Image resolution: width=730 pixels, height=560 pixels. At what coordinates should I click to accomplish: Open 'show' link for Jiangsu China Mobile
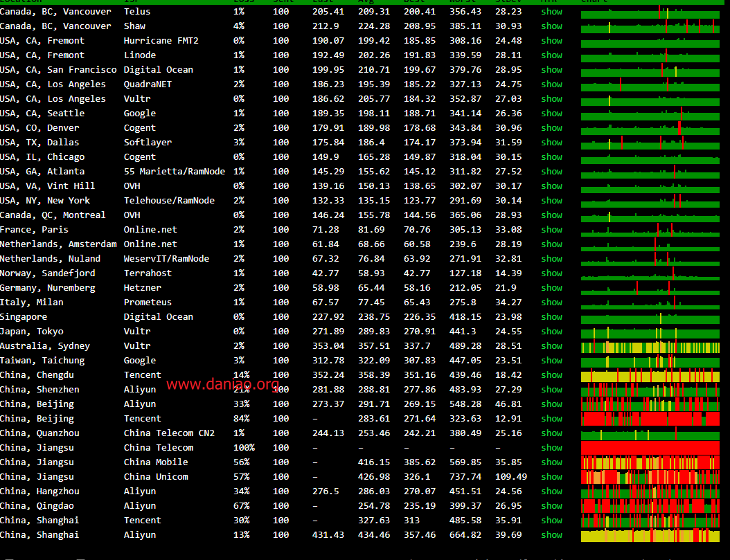[x=552, y=462]
